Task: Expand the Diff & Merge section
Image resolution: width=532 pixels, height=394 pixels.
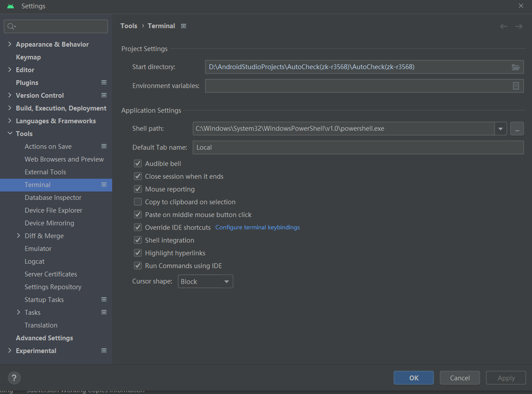Action: 18,236
